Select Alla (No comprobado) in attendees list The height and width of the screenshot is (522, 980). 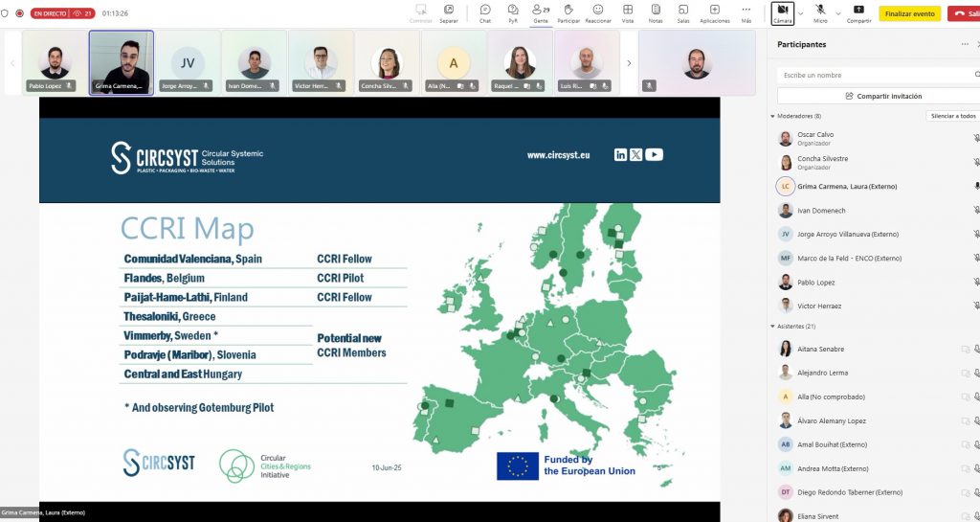[x=875, y=397]
